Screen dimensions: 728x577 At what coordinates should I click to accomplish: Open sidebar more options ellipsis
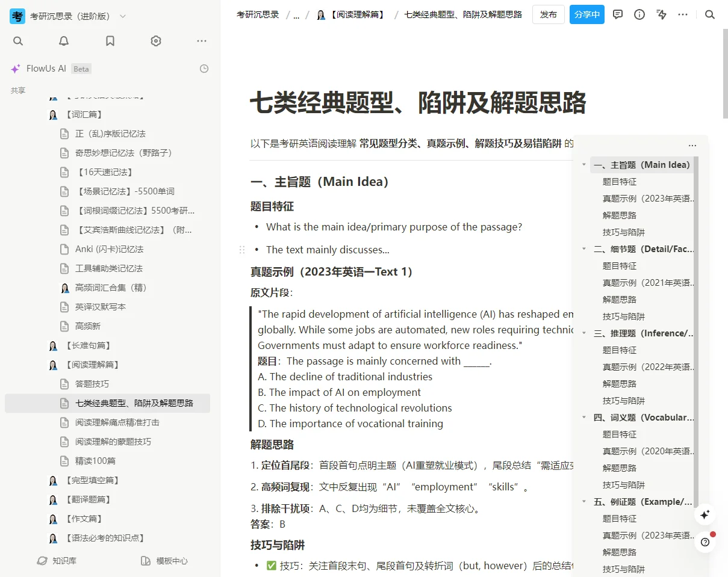pos(202,41)
